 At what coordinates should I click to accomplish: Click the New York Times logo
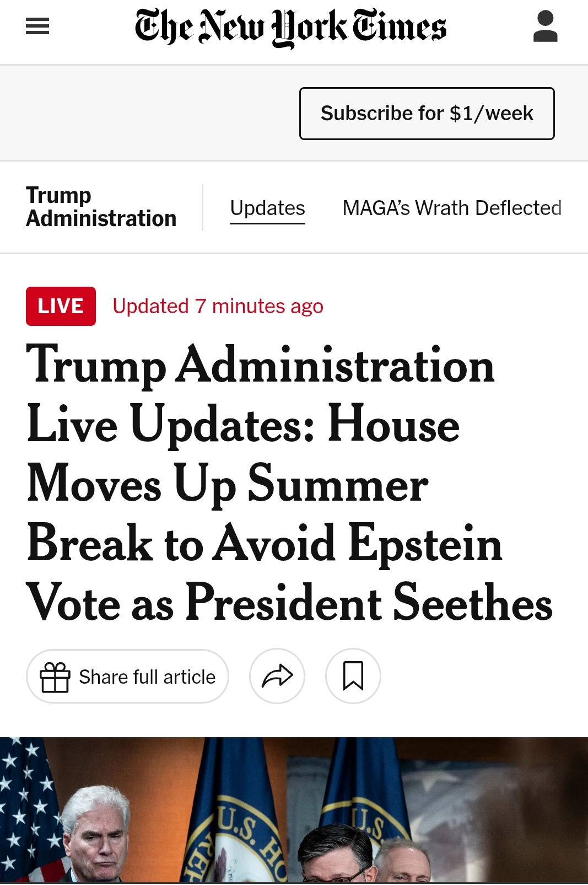[290, 26]
